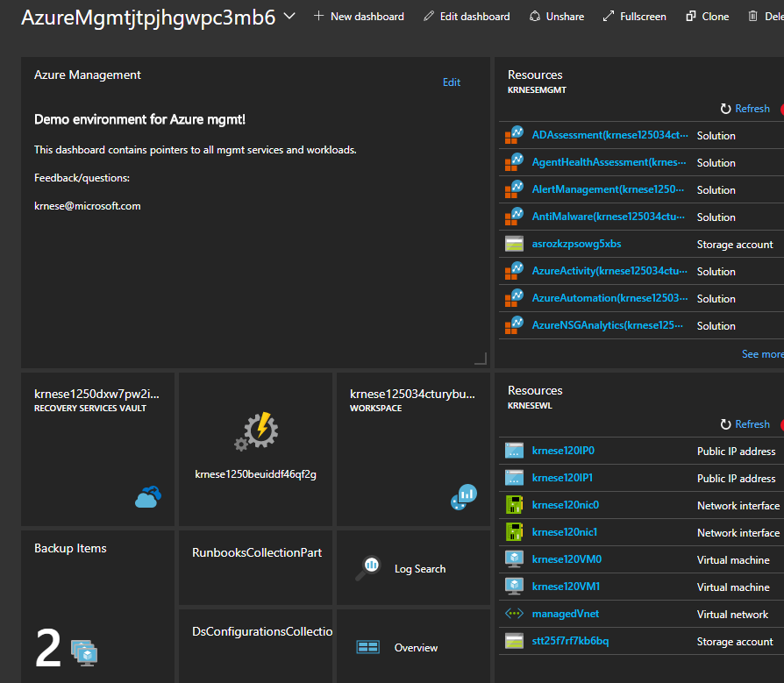Click Edit link in Azure Management tile

point(452,82)
